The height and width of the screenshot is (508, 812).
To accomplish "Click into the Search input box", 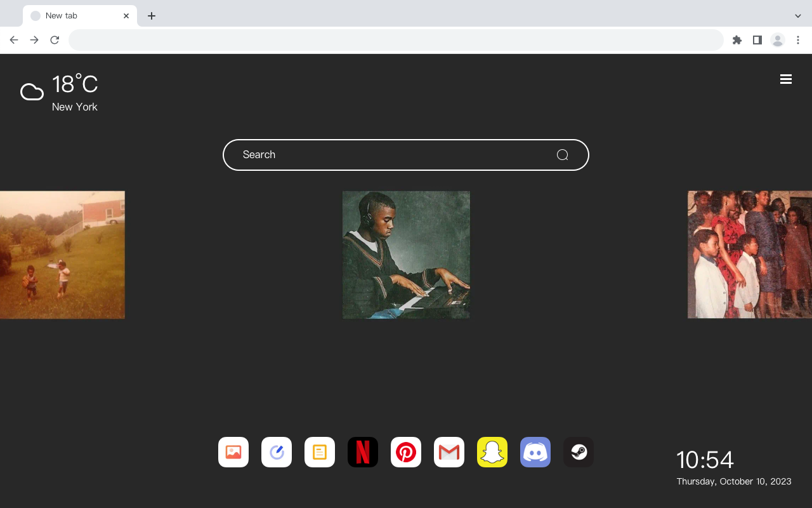I will [406, 155].
